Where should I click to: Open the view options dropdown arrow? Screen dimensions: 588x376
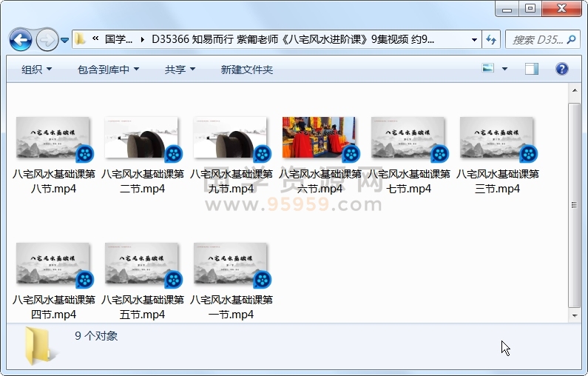coord(504,69)
